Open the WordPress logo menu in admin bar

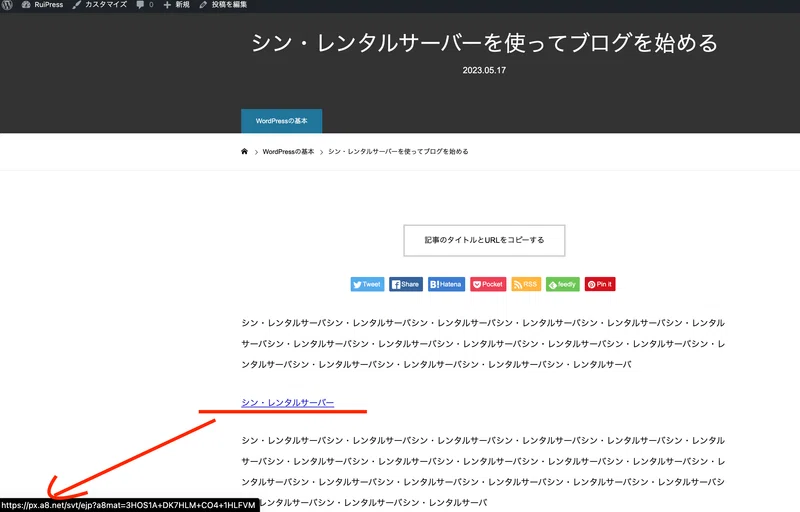(x=7, y=5)
